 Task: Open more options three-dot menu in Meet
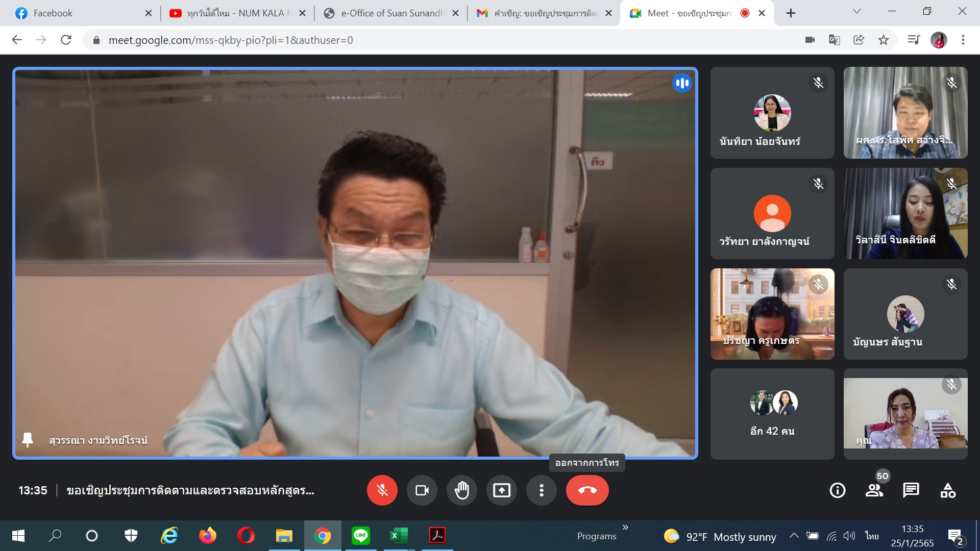click(541, 490)
